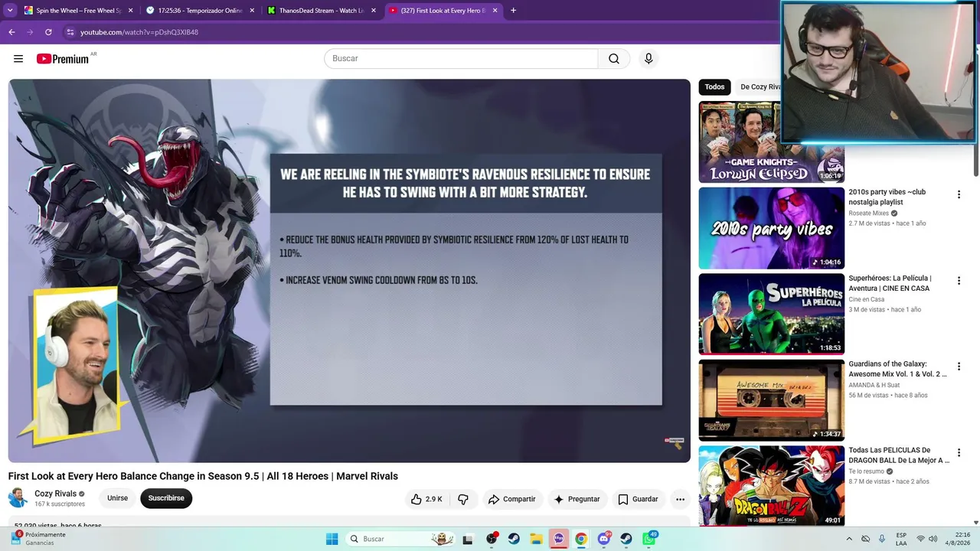Open the Windows Start menu
Image resolution: width=980 pixels, height=551 pixels.
pos(332,539)
